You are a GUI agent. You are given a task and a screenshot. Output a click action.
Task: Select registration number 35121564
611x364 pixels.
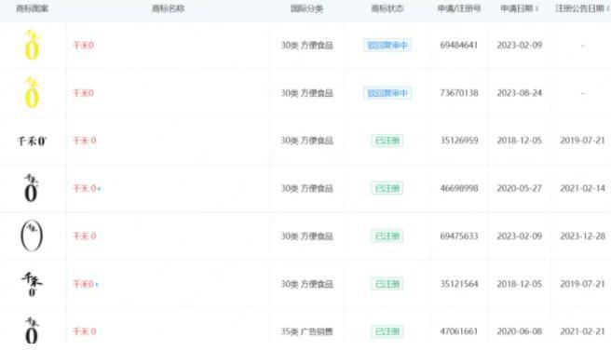click(459, 284)
